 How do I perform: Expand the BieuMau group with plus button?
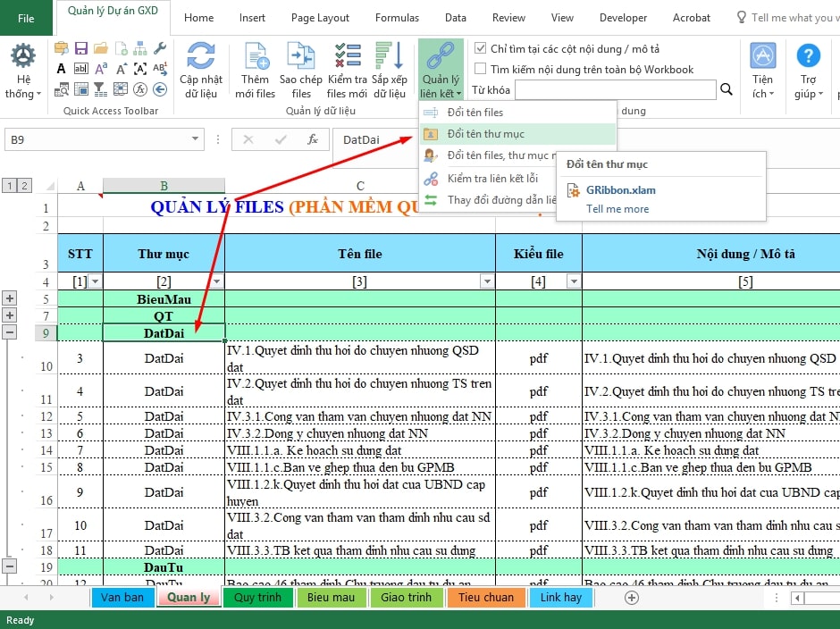point(10,298)
